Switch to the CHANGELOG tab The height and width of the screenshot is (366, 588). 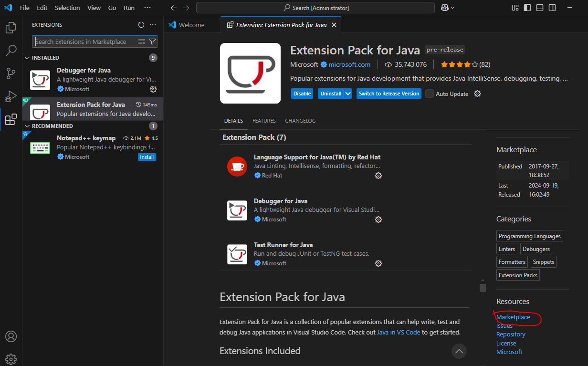click(300, 121)
